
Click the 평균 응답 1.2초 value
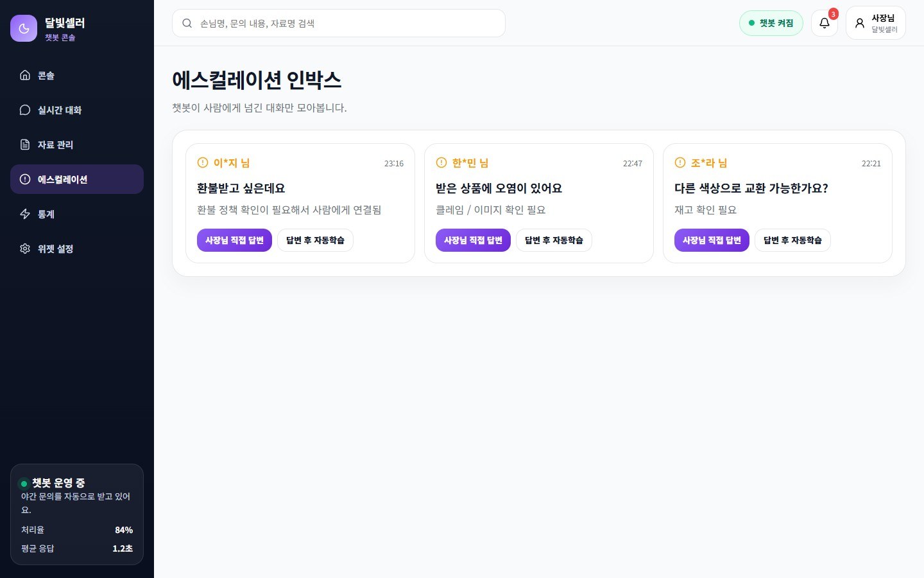click(123, 548)
